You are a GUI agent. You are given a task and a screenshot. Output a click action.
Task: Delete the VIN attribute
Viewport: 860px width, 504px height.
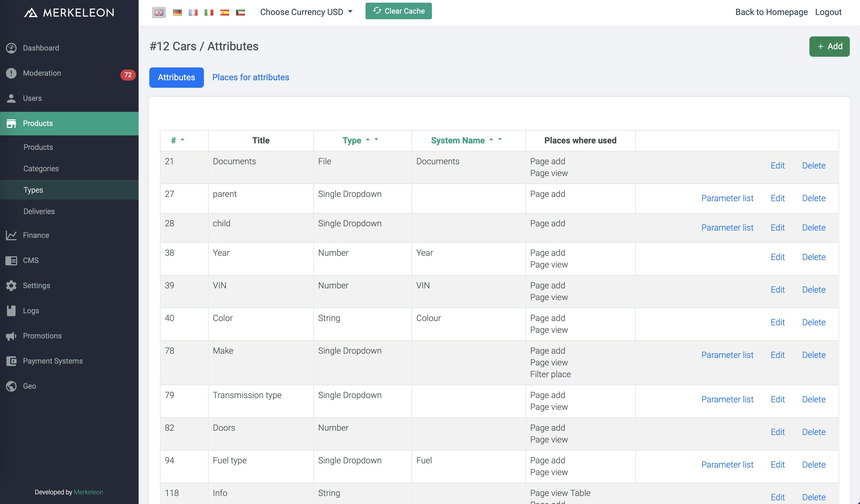coord(814,290)
